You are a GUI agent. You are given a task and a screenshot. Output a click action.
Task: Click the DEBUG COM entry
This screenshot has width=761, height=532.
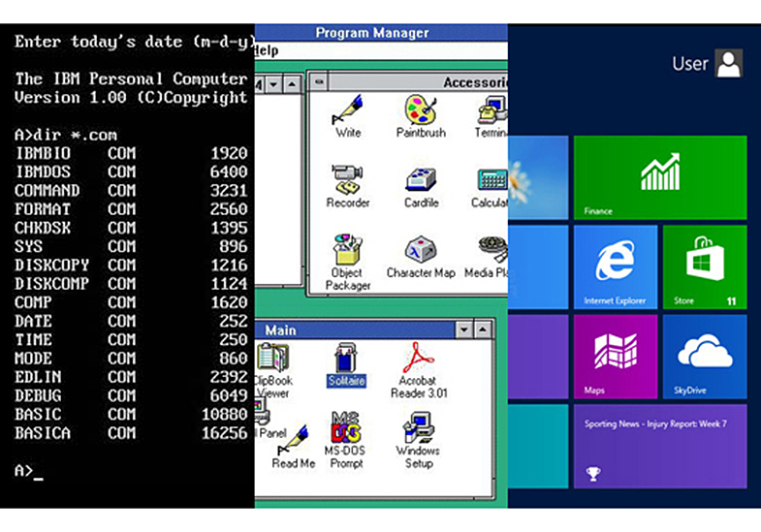coord(131,395)
